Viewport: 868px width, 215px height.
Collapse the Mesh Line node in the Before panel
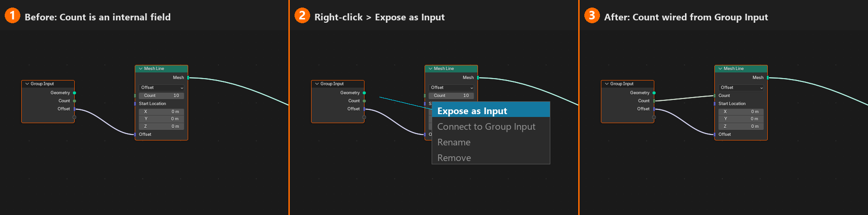tap(140, 69)
